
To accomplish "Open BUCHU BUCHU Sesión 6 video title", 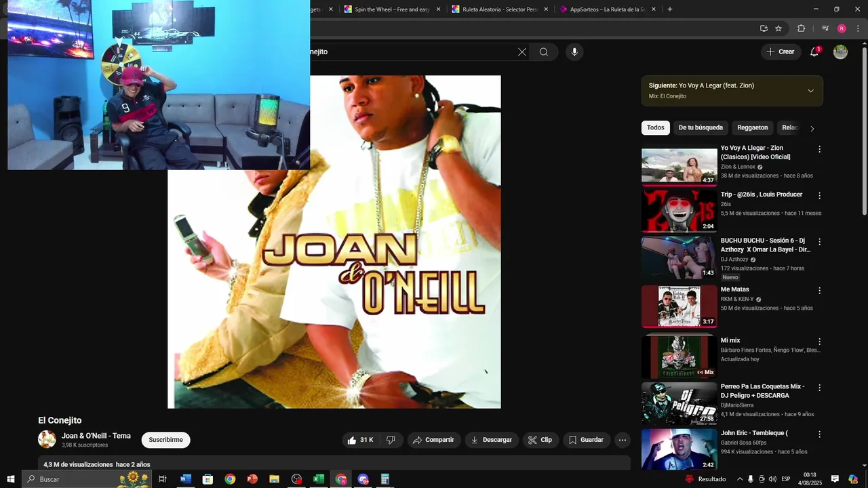I will tap(766, 245).
